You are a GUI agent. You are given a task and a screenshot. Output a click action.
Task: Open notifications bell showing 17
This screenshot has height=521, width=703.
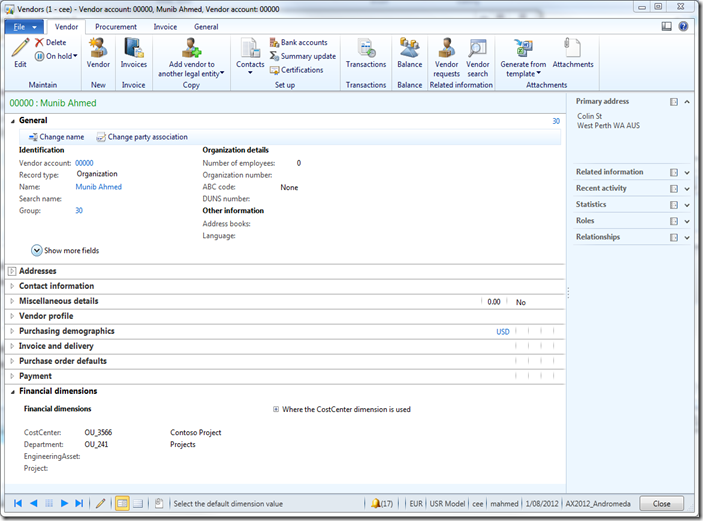(x=382, y=504)
